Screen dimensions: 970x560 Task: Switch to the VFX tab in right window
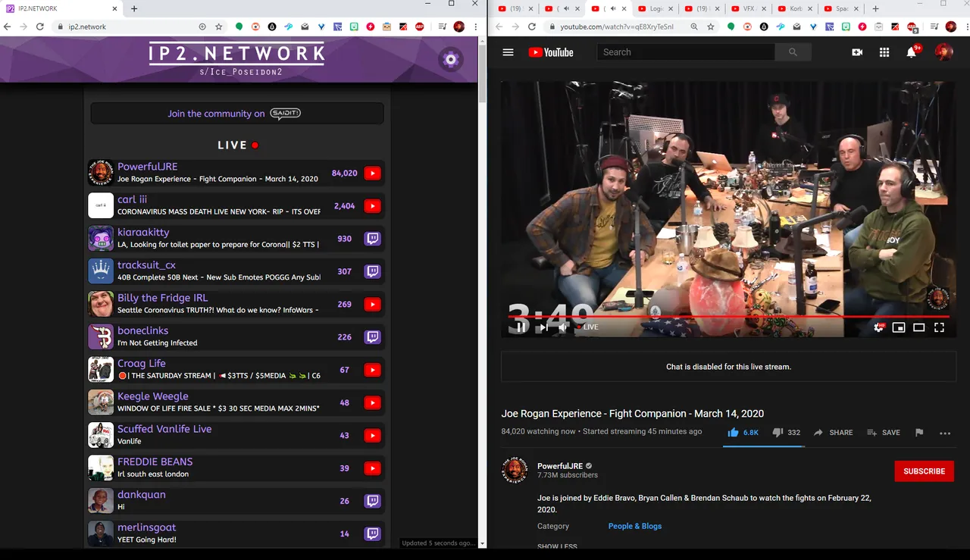(x=749, y=8)
